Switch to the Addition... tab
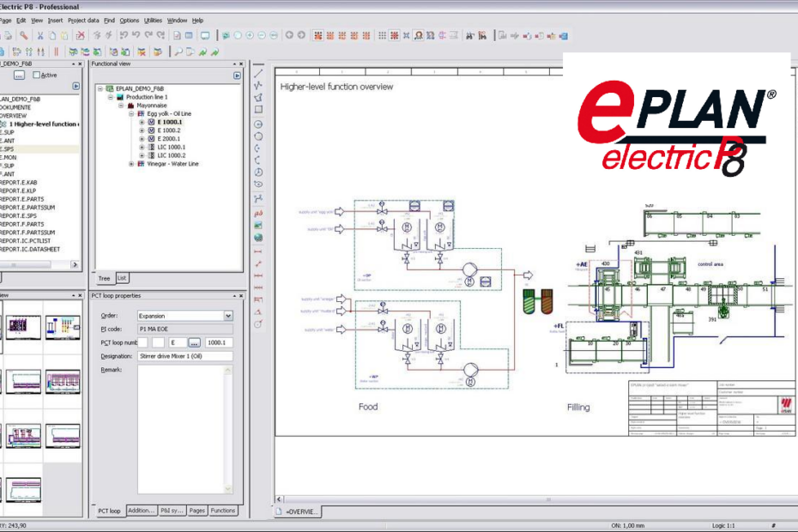The height and width of the screenshot is (532, 798). tap(141, 510)
